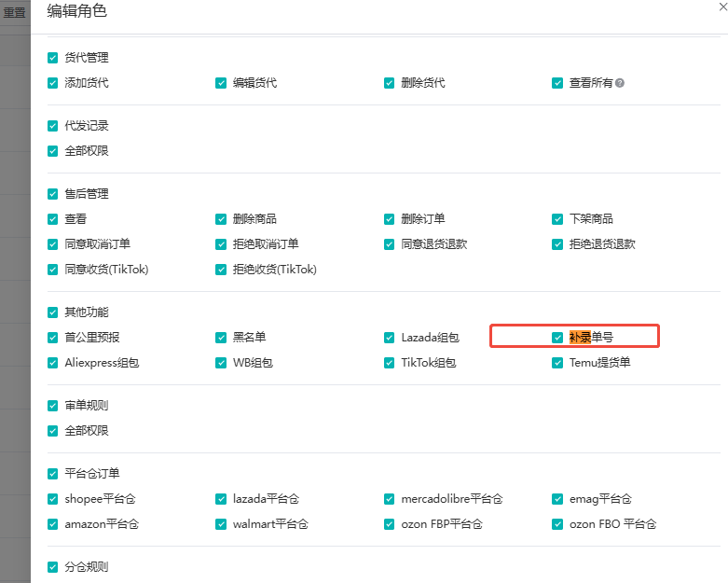Toggle the 添加货代 permission checkbox
This screenshot has width=728, height=583.
tap(52, 83)
